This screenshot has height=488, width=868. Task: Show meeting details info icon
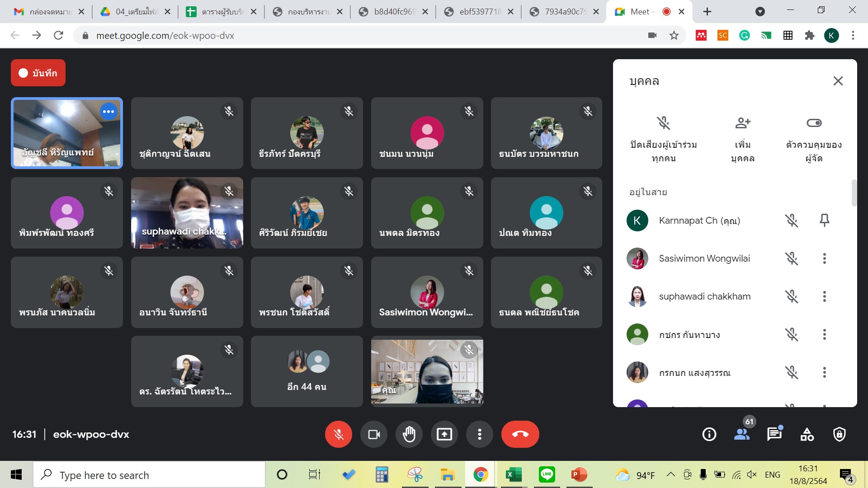point(709,434)
